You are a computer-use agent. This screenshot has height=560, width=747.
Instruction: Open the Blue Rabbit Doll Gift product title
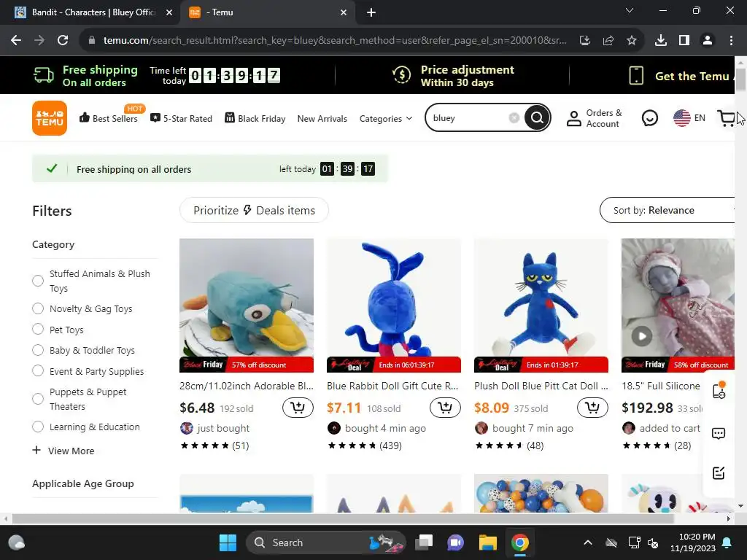point(392,386)
